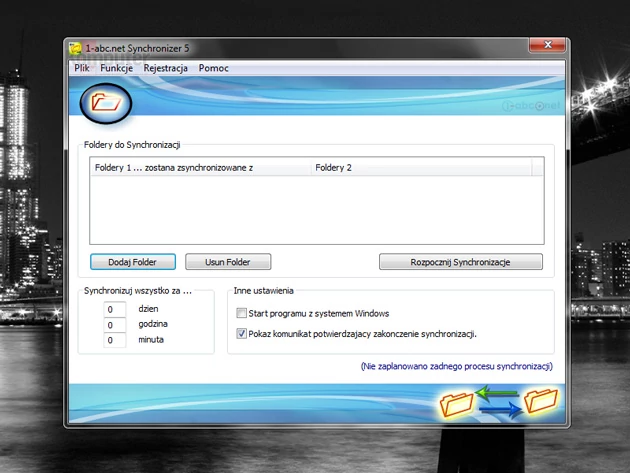Click the godzina number field
Viewport: 630px width, 473px height.
pyautogui.click(x=115, y=325)
